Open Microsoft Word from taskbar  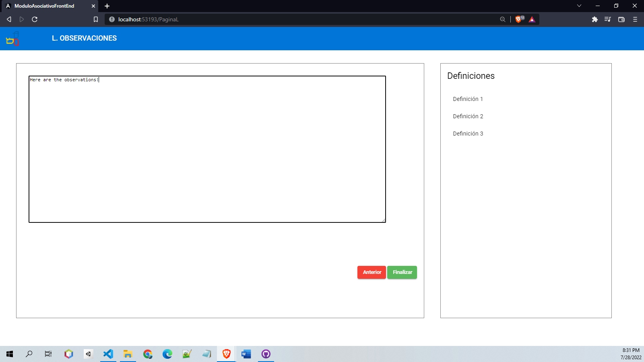tap(246, 354)
